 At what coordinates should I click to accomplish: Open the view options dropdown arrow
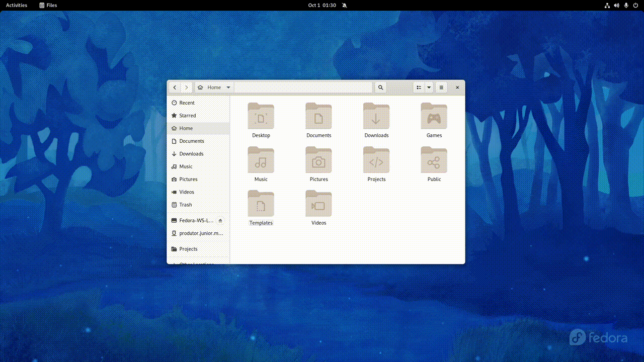tap(429, 87)
